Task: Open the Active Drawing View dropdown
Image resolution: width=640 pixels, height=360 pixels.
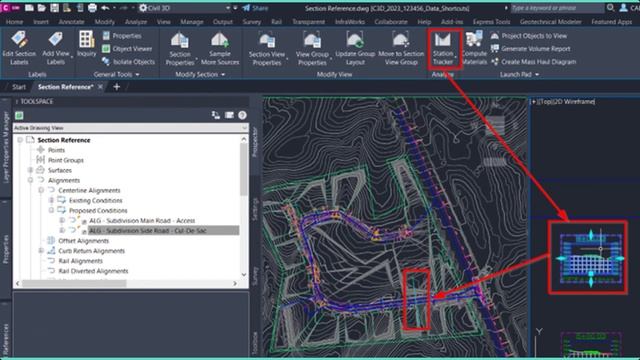Action: click(x=131, y=128)
